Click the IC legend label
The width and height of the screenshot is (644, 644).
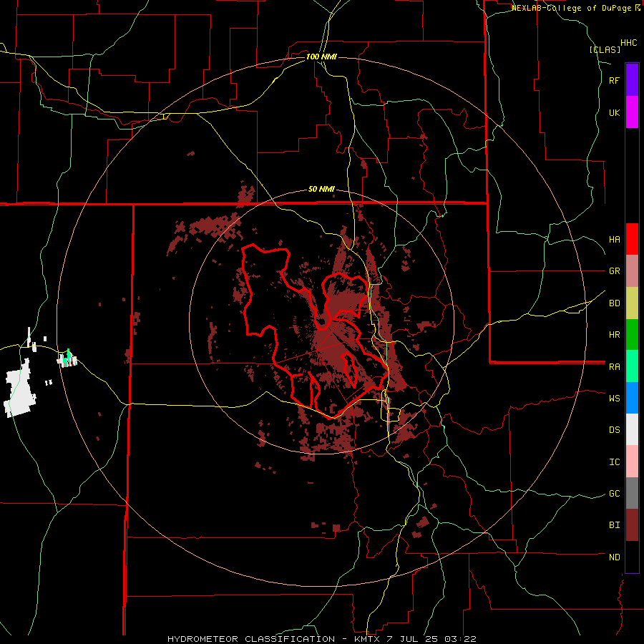pos(614,462)
